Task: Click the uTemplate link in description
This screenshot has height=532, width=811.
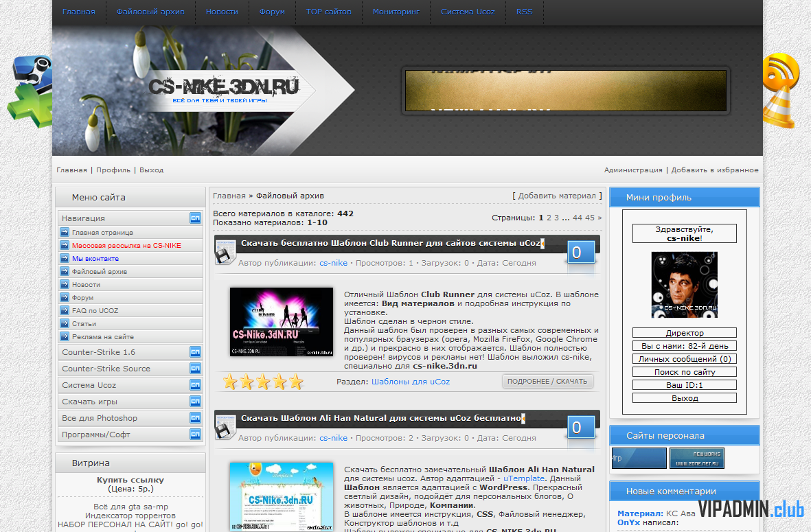Action: pos(524,478)
